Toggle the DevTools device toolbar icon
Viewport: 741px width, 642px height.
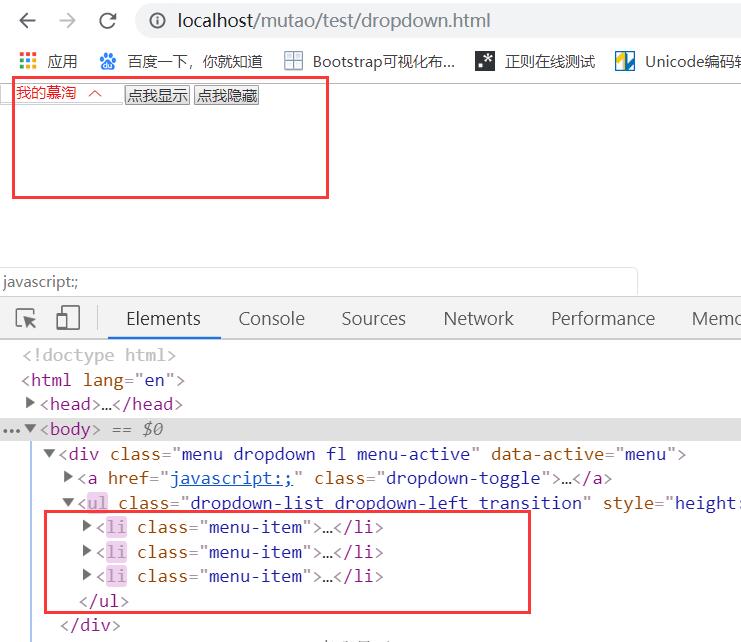[x=68, y=317]
